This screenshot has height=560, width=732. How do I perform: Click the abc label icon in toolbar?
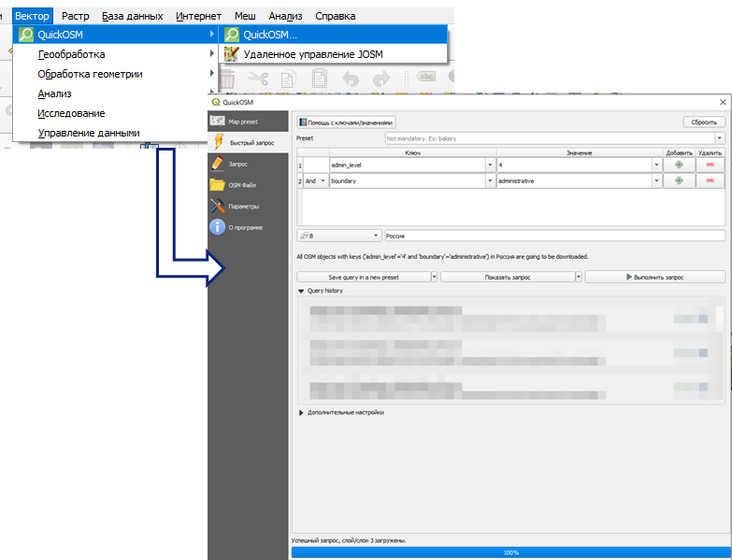point(425,77)
